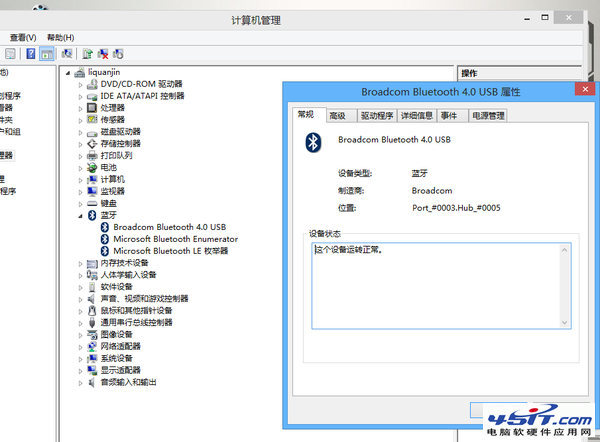Image resolution: width=600 pixels, height=442 pixels.
Task: Click the Bluetooth (蓝牙) category icon
Action: [92, 215]
